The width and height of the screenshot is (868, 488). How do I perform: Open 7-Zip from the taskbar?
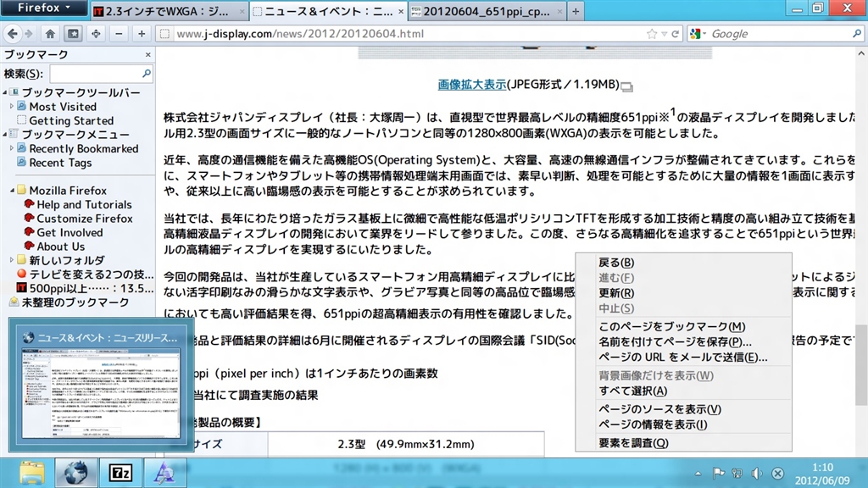coord(120,473)
